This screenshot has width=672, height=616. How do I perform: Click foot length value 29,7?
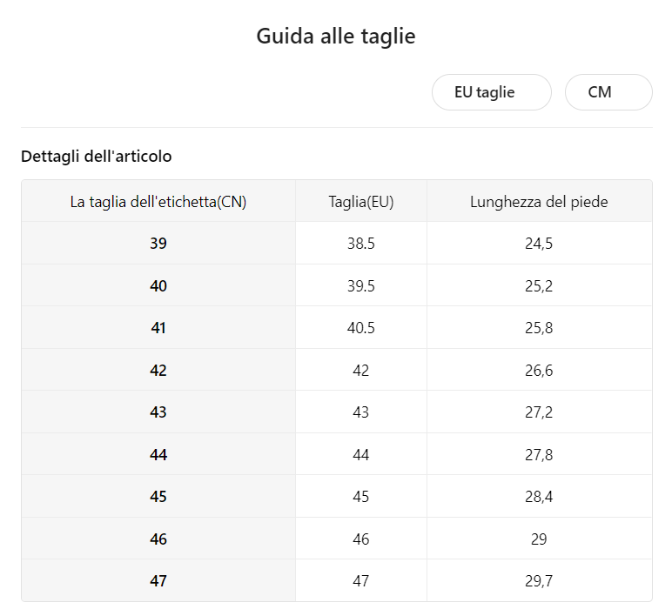click(539, 581)
